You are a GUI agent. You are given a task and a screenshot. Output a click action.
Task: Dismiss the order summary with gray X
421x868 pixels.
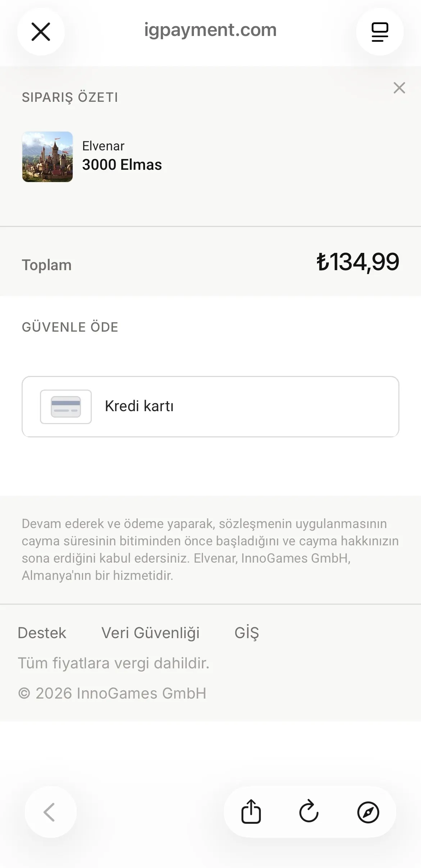click(x=399, y=88)
